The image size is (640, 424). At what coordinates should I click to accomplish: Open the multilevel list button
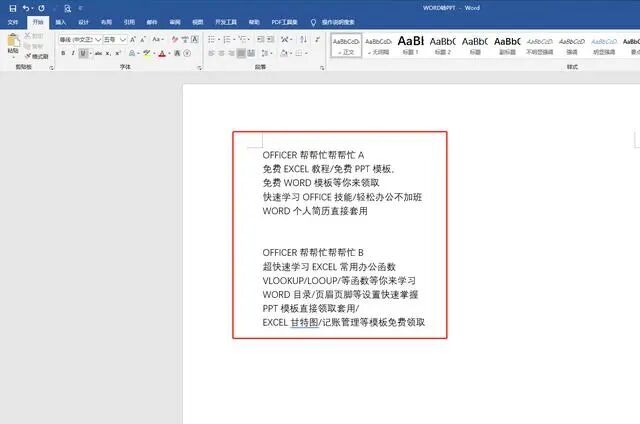coord(242,40)
